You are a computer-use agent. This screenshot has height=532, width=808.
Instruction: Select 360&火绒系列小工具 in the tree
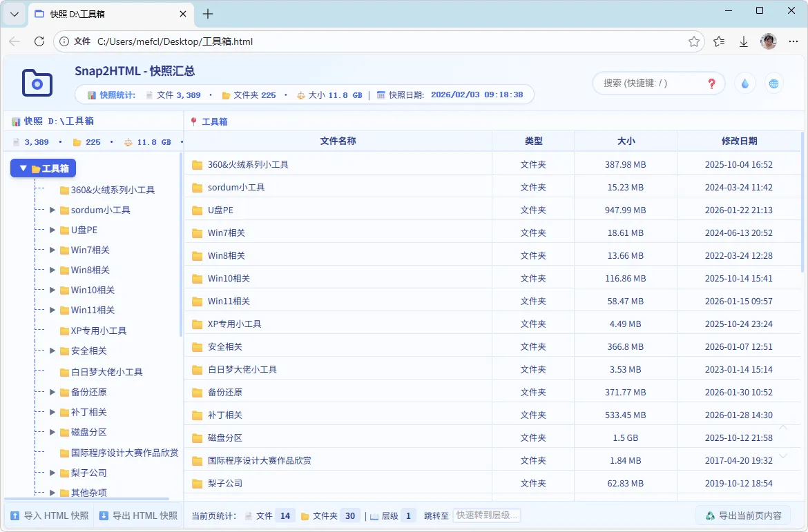click(x=107, y=190)
